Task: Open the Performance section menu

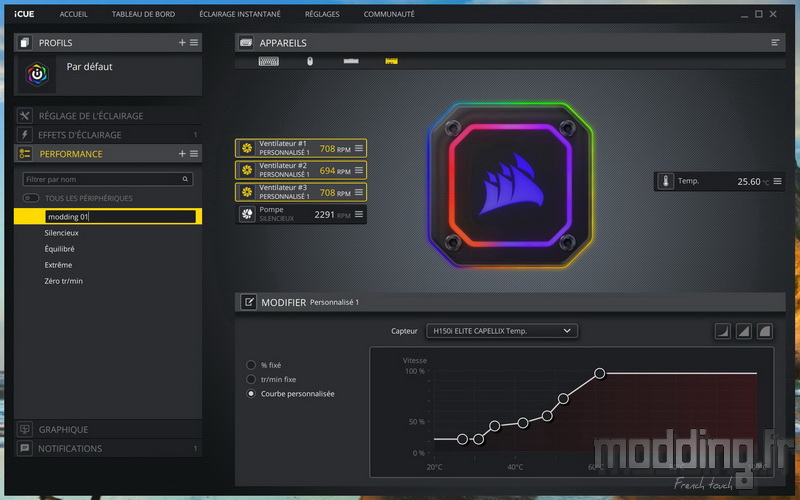Action: tap(194, 154)
